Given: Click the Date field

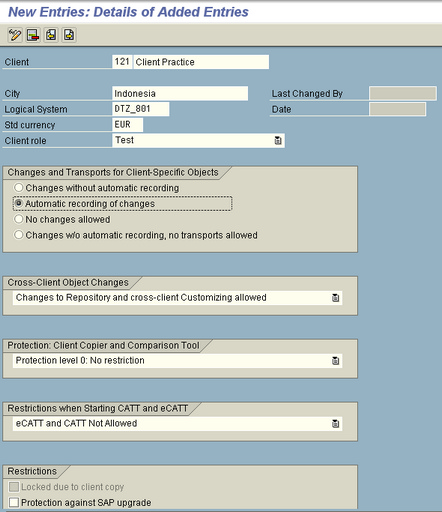Looking at the screenshot, I should pos(397,109).
